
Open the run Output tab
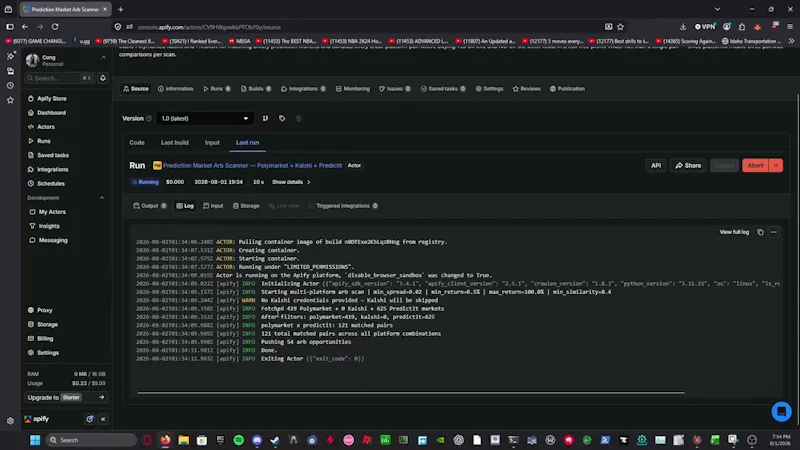(x=149, y=206)
